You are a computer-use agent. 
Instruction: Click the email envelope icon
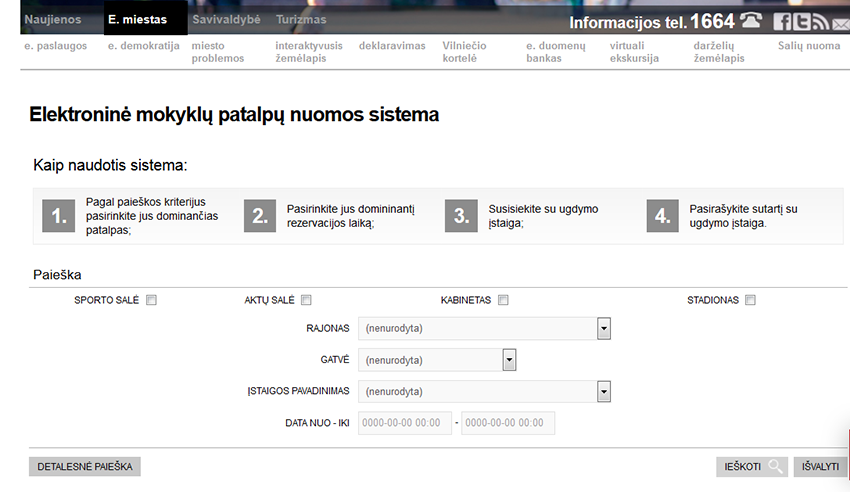pyautogui.click(x=840, y=24)
